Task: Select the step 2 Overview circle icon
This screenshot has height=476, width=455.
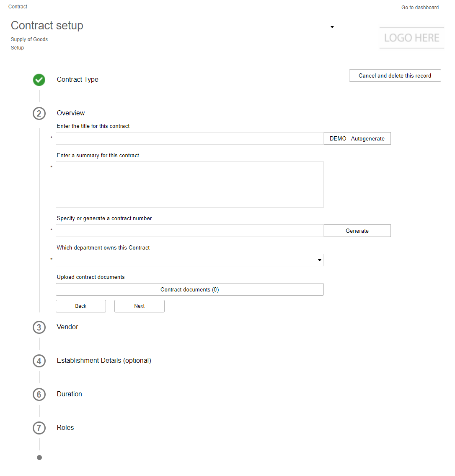Action: click(x=39, y=114)
